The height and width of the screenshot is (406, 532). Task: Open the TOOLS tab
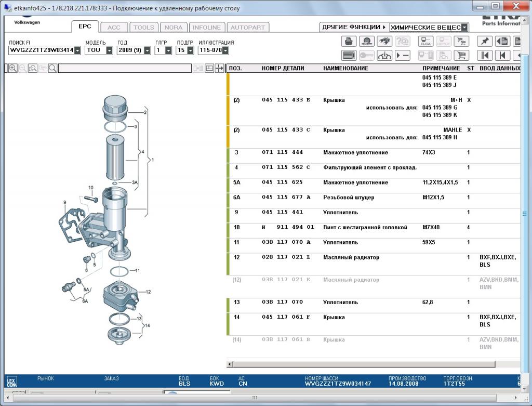[143, 28]
